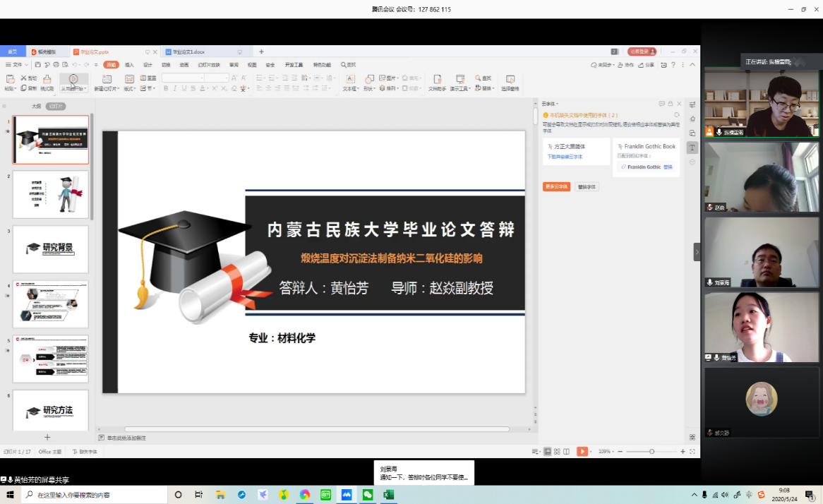
Task: Click the orange slideshow play button in status bar
Action: pyautogui.click(x=582, y=451)
